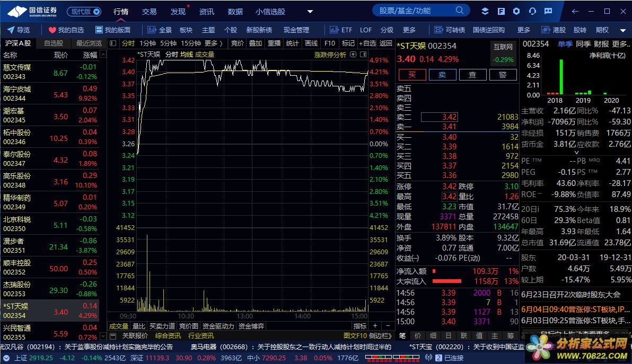Image resolution: width=632 pixels, height=364 pixels.
Task: Select 同季 financial view
Action: point(583,44)
